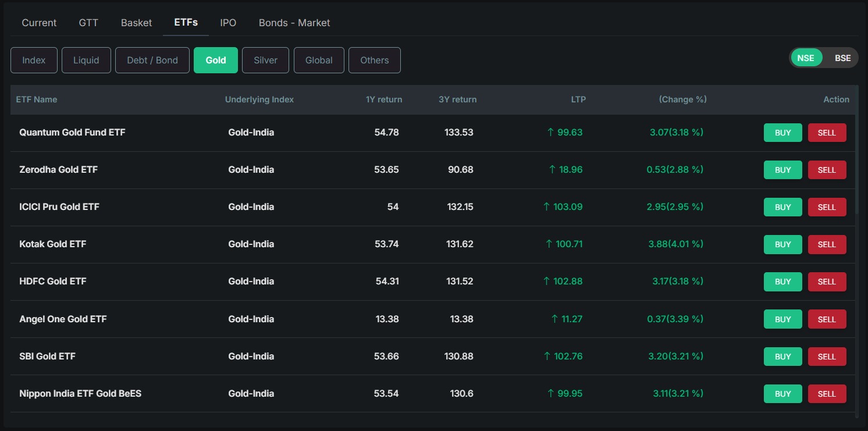Apply the Silver filter chip
The width and height of the screenshot is (868, 431).
[265, 60]
